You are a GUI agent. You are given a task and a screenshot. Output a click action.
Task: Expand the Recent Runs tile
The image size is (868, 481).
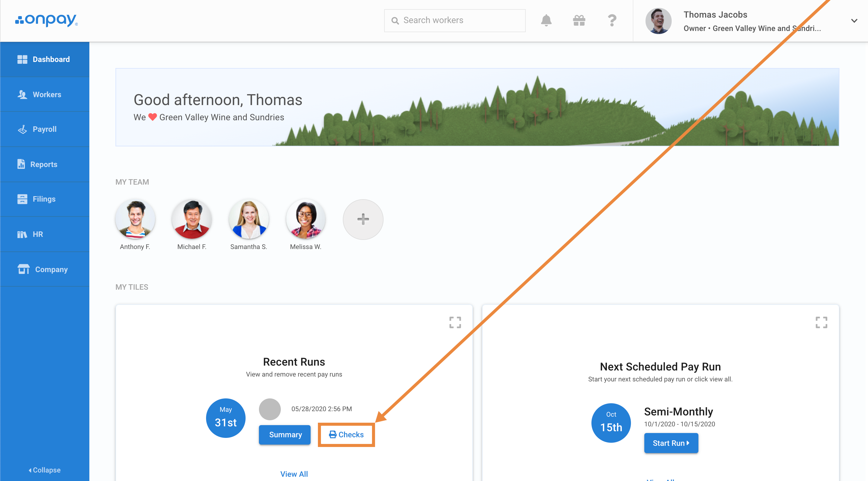pos(455,322)
